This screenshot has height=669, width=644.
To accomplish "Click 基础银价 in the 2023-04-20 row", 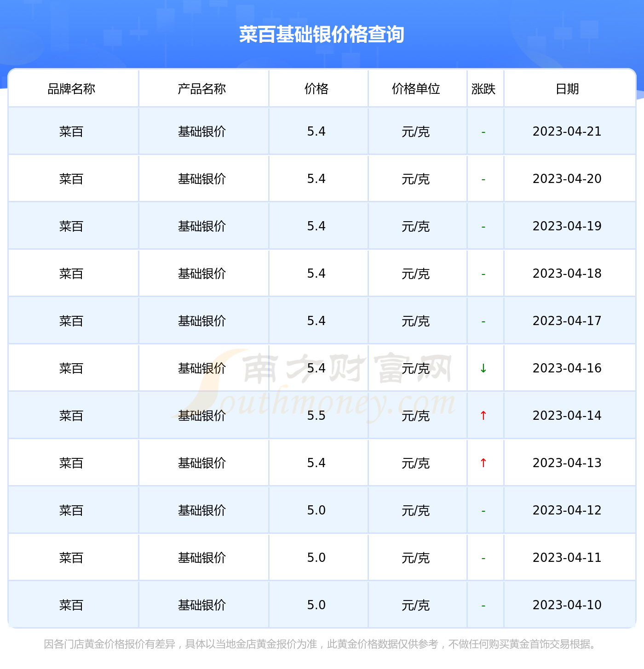I will click(202, 179).
